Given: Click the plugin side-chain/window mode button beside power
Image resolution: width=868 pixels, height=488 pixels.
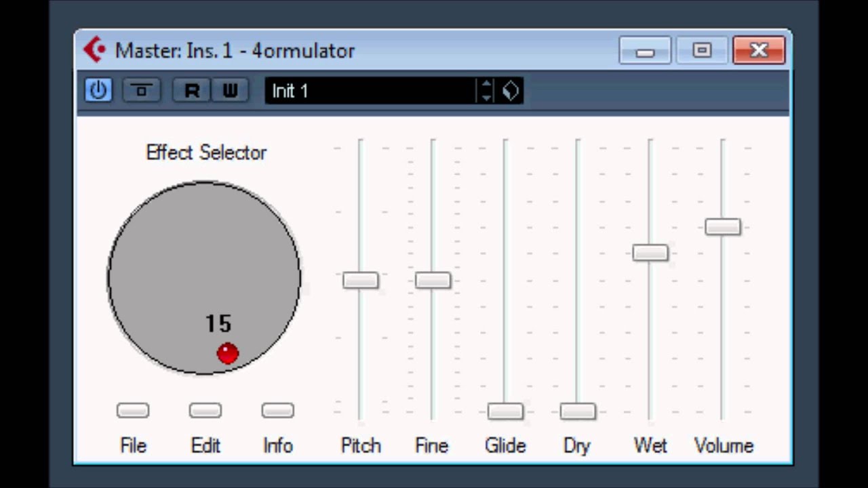Looking at the screenshot, I should (141, 90).
